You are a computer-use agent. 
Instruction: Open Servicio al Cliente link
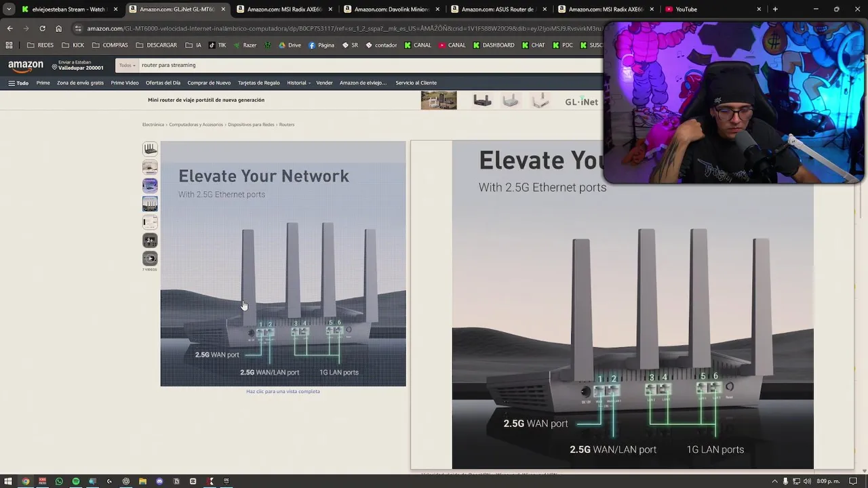pos(416,83)
